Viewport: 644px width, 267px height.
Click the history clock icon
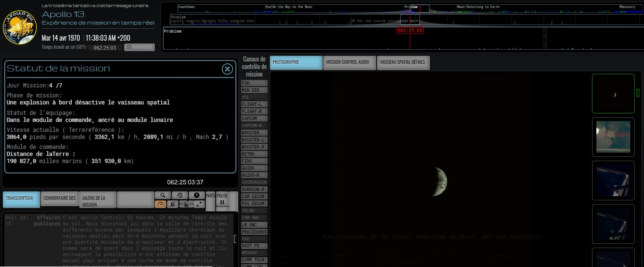[x=180, y=195]
